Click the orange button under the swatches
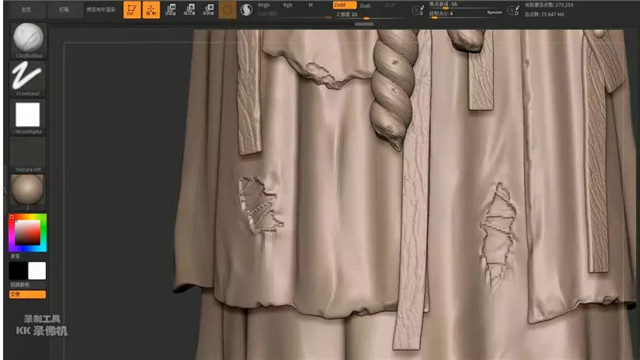 pos(27,294)
